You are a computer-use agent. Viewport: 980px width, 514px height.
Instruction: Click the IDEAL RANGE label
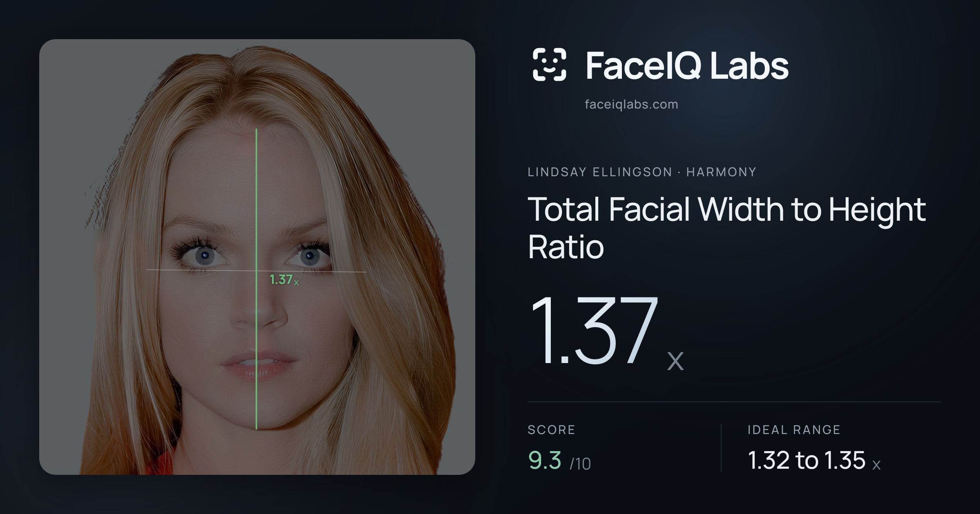pyautogui.click(x=794, y=430)
